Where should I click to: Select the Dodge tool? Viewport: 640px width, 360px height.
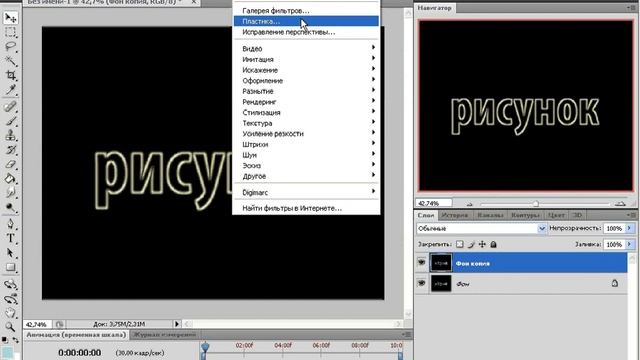pyautogui.click(x=11, y=207)
